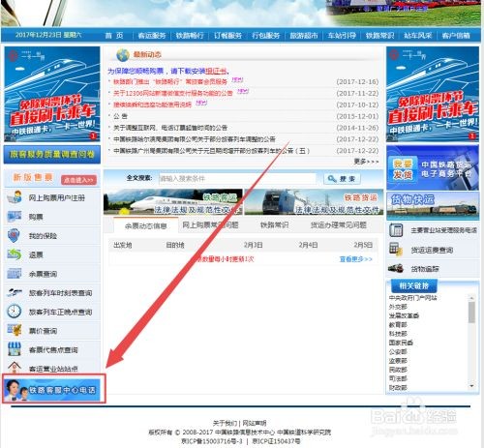This screenshot has height=448, width=484.
Task: Open the 购票 ticket purchase icon
Action: pyautogui.click(x=15, y=217)
